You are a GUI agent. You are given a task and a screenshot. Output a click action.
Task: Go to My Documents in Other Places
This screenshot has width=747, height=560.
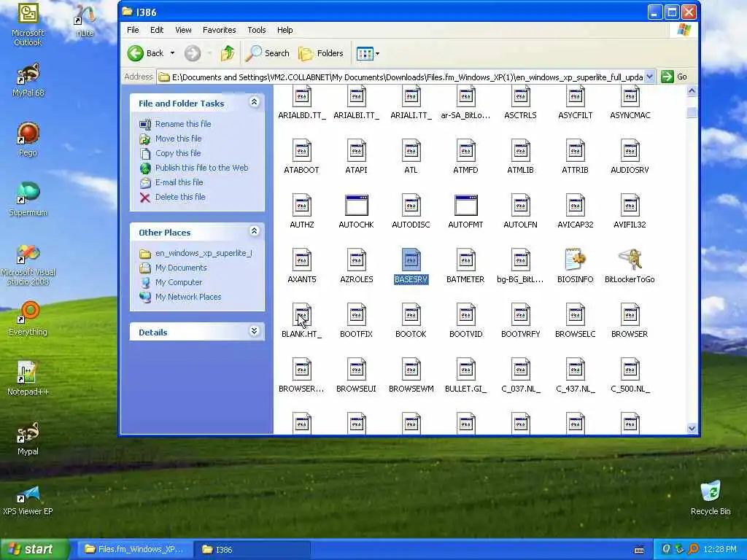coord(181,268)
